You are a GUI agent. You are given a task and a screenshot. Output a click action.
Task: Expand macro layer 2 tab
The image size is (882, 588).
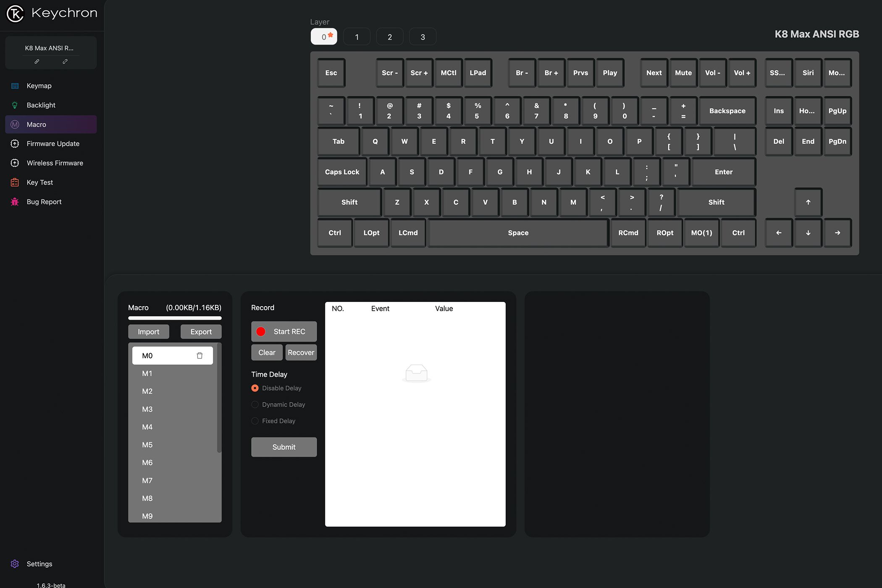tap(390, 37)
